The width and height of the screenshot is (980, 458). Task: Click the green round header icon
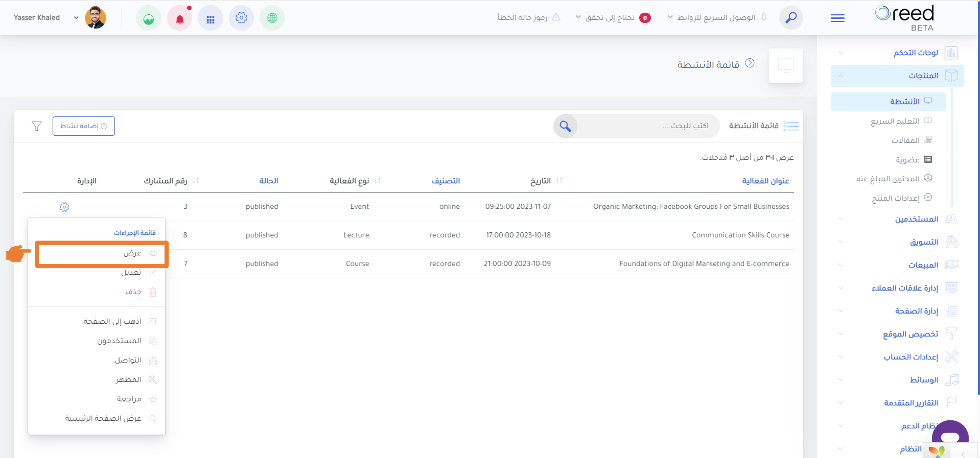click(148, 18)
